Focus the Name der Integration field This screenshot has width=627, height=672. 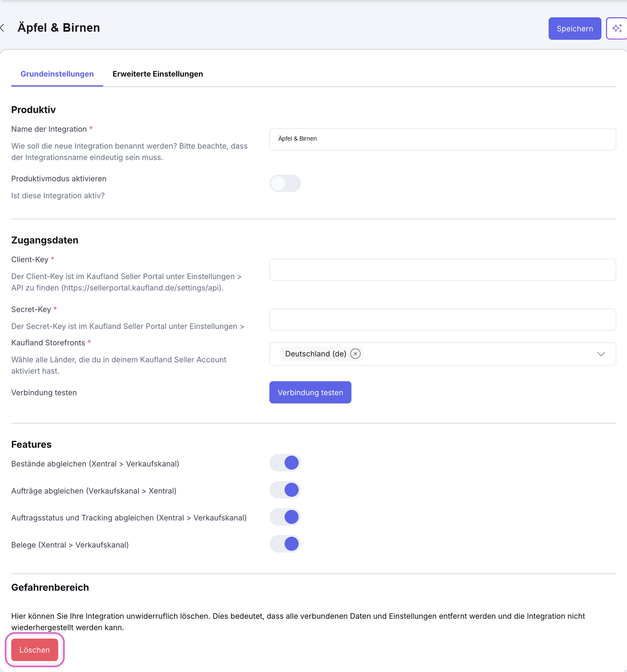pyautogui.click(x=443, y=139)
